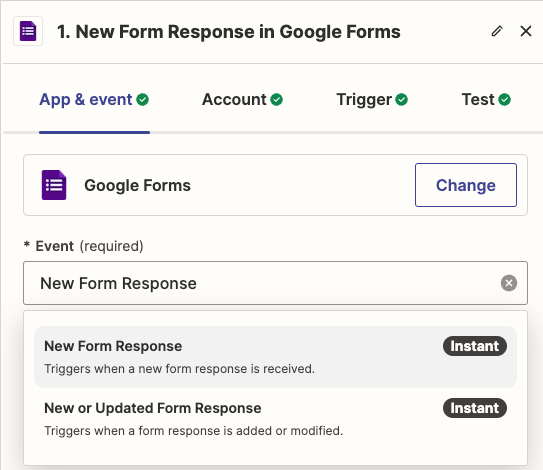Click the Instant badge on New or Updated Form Response

[x=475, y=408]
